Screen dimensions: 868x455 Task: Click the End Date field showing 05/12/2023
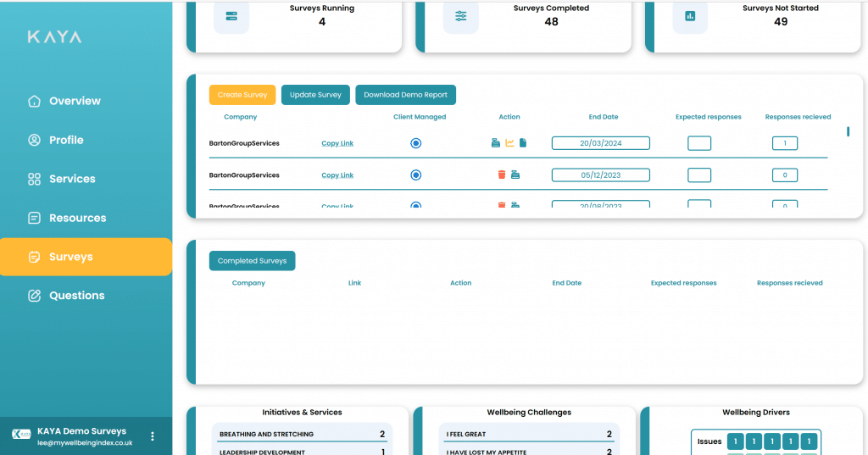(601, 175)
